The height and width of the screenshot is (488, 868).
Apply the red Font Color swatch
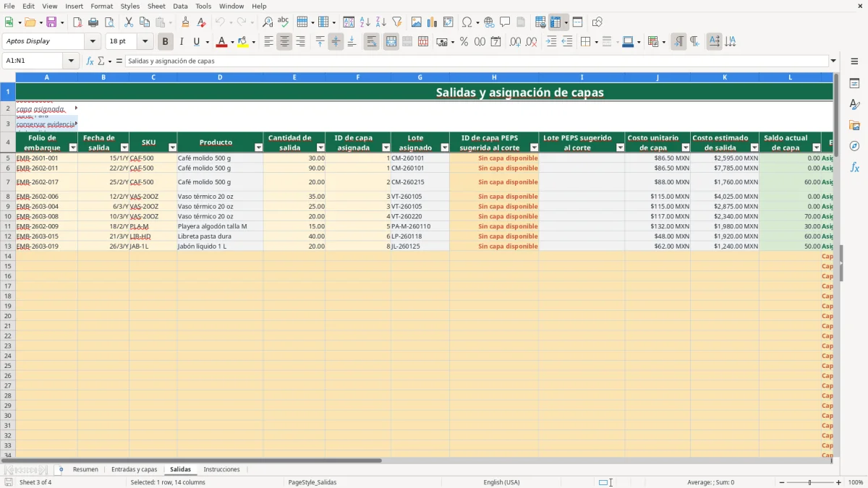tap(221, 42)
